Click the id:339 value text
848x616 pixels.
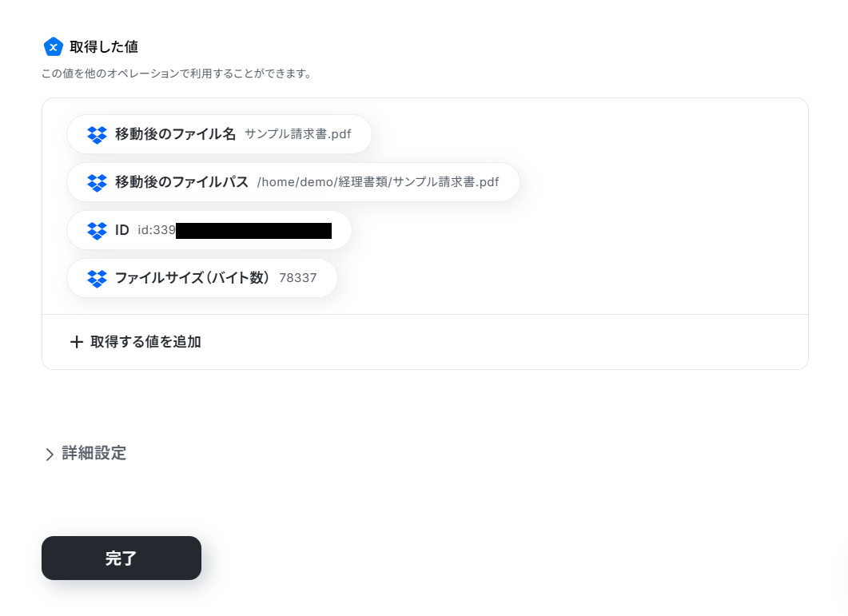click(157, 230)
